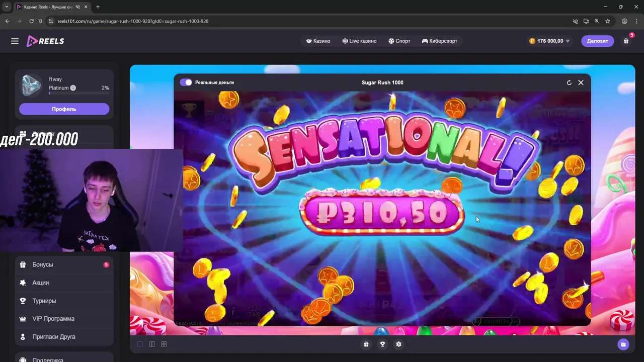Open the Live казино section

[359, 41]
